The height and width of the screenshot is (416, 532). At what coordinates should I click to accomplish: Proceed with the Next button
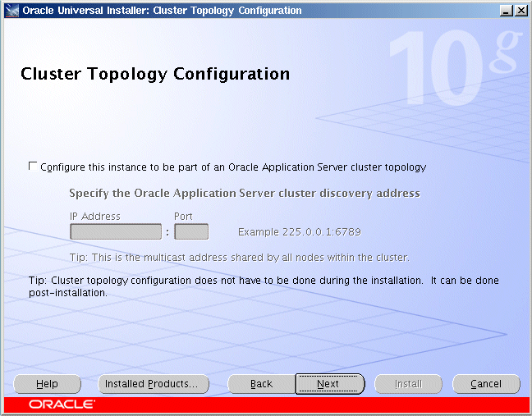point(330,384)
